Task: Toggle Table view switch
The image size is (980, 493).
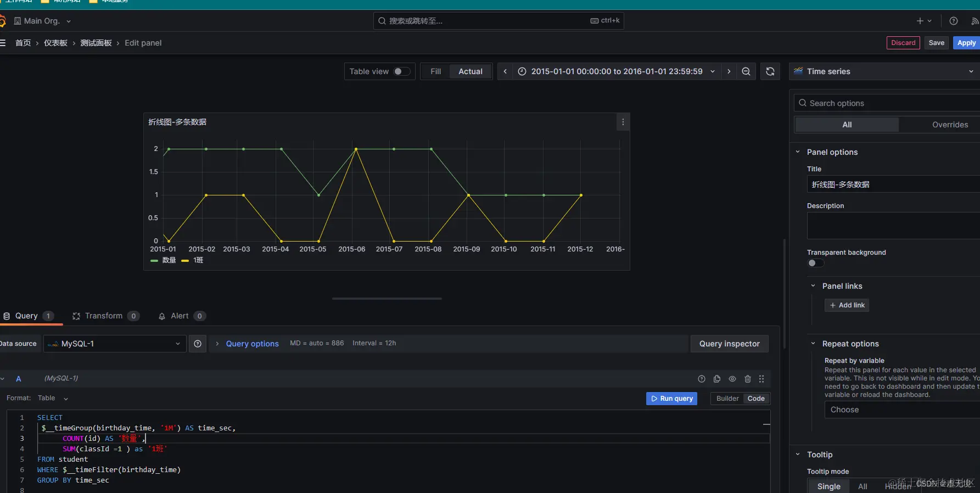Action: (401, 71)
